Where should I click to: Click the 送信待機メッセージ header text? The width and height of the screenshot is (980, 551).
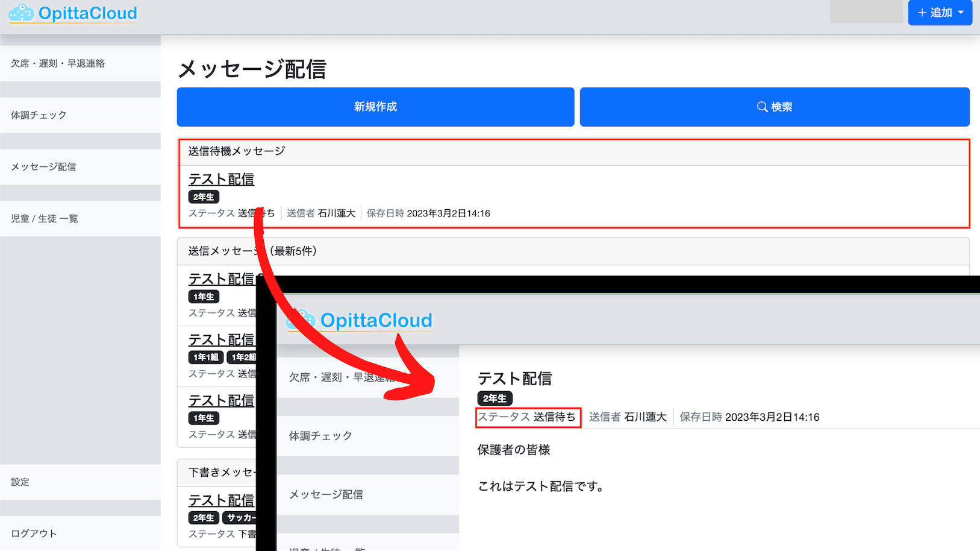pyautogui.click(x=237, y=151)
